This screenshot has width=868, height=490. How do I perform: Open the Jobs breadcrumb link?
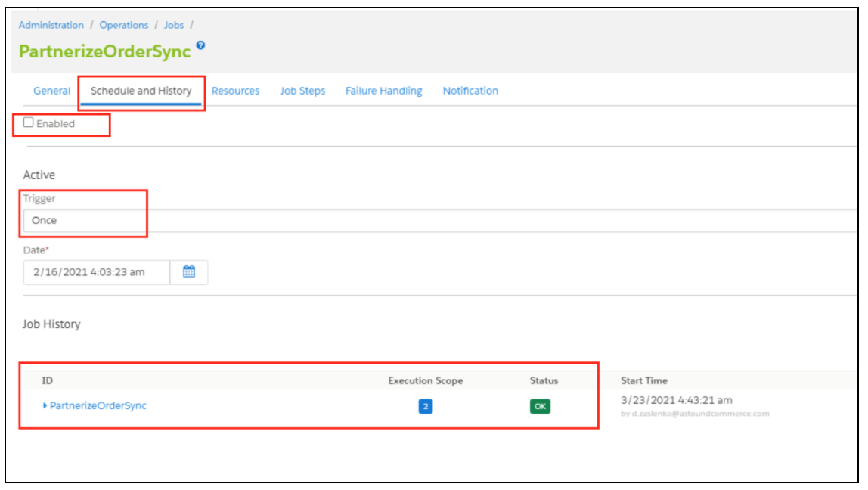tap(173, 25)
